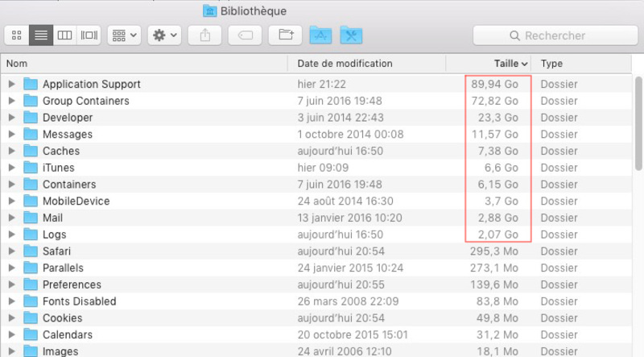Image resolution: width=644 pixels, height=357 pixels.
Task: Select the Fonts Disabled folder icon
Action: [31, 301]
